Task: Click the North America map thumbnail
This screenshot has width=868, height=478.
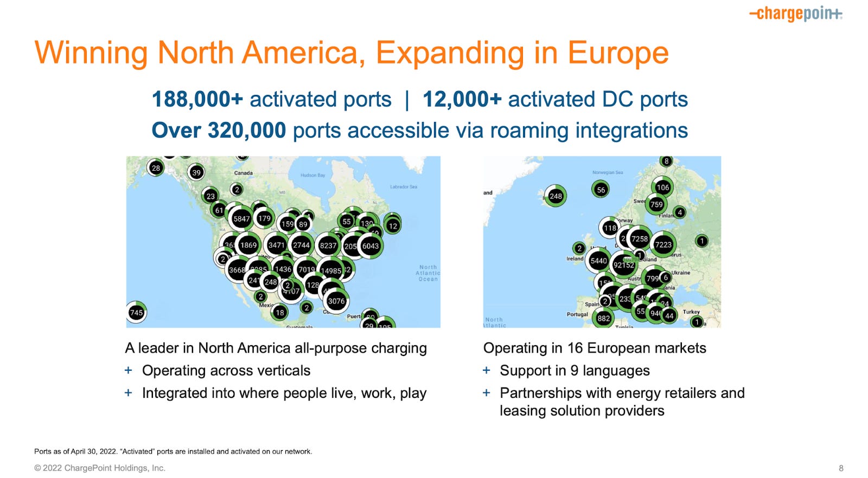Action: pyautogui.click(x=283, y=242)
